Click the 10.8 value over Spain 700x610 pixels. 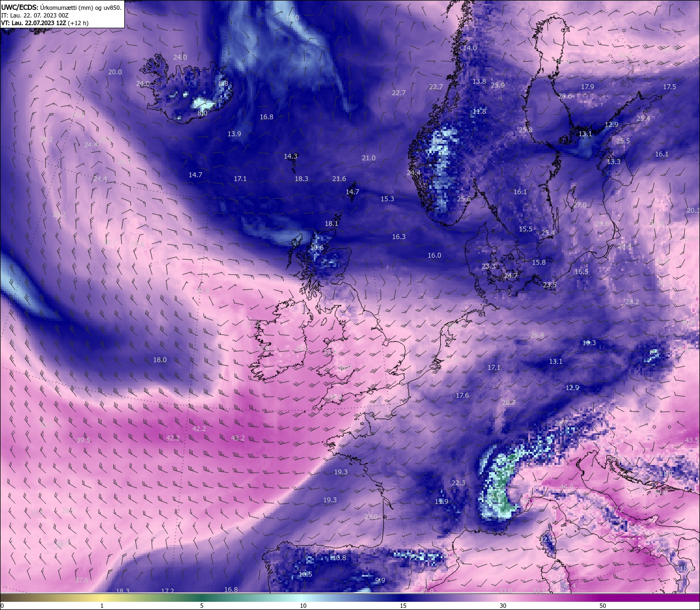point(339,558)
